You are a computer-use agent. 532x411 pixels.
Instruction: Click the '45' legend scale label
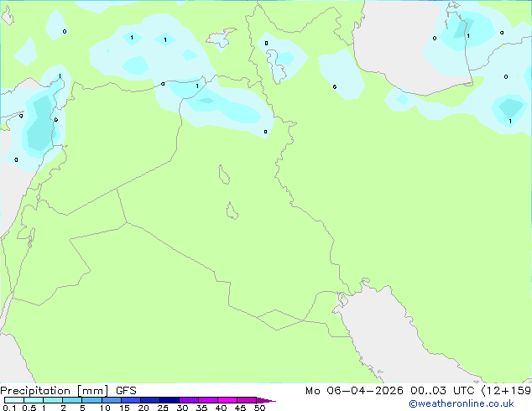coord(240,408)
